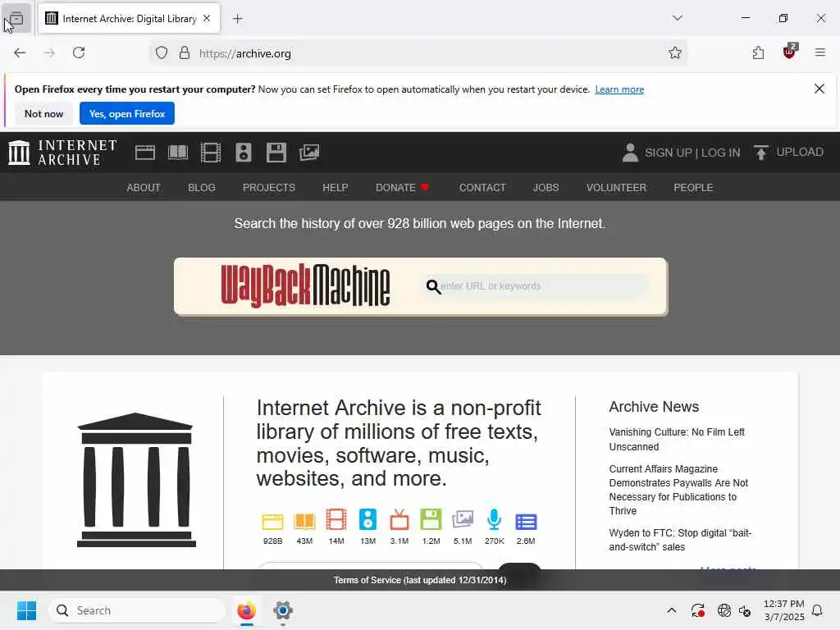Show site security padlock info
Image resolution: width=840 pixels, height=630 pixels.
(185, 53)
